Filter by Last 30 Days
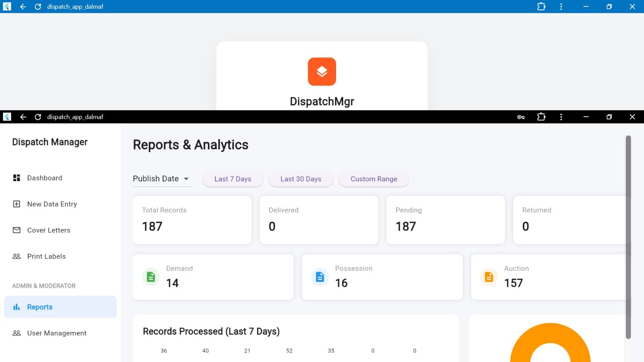This screenshot has width=644, height=362. coord(301,179)
